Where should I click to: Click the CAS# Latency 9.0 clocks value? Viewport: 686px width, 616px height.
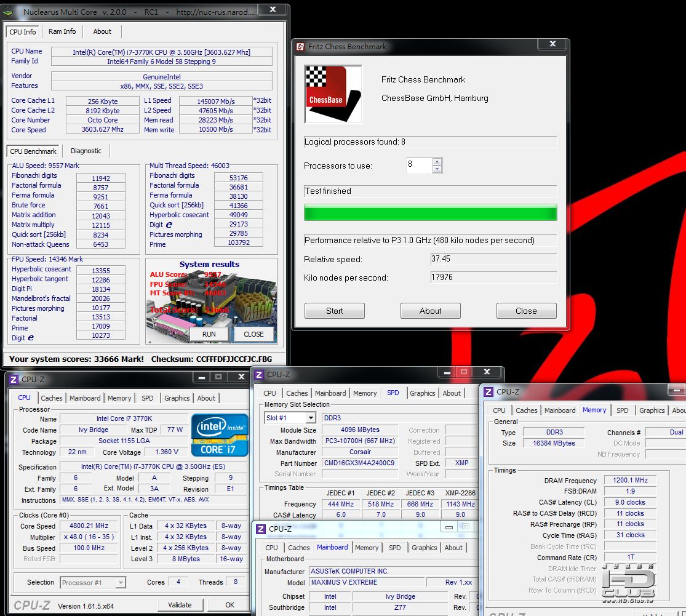(630, 502)
